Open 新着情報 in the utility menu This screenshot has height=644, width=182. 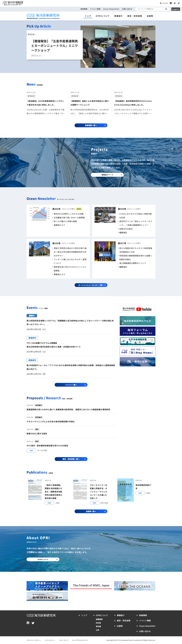pyautogui.click(x=84, y=9)
